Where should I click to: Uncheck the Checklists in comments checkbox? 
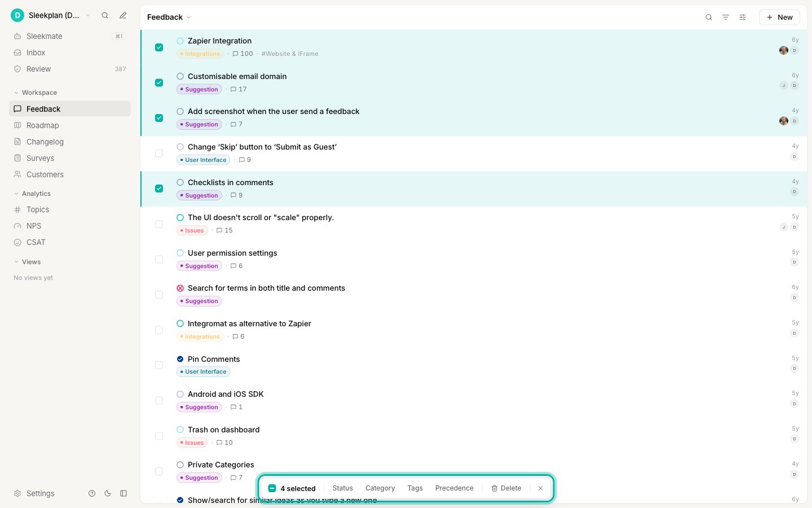click(159, 189)
